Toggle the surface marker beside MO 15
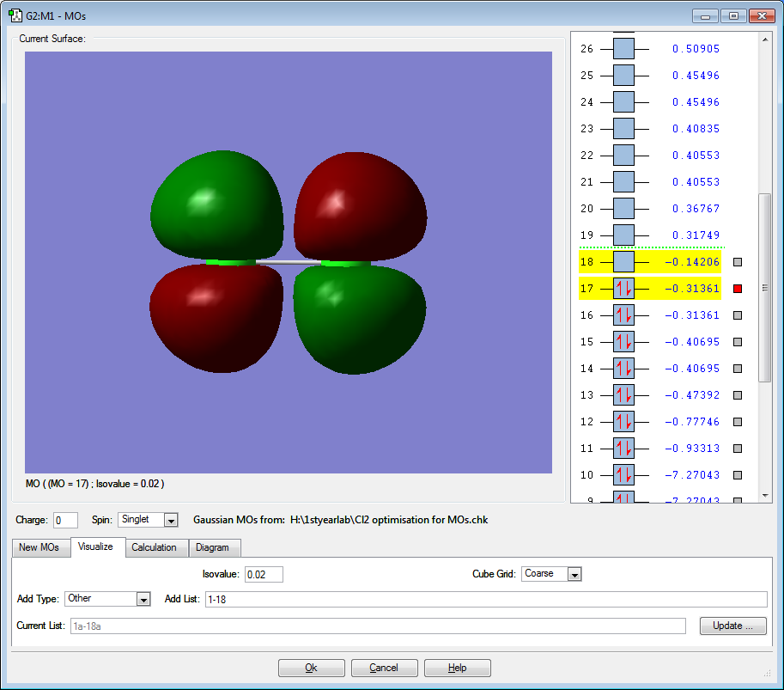 click(x=737, y=342)
